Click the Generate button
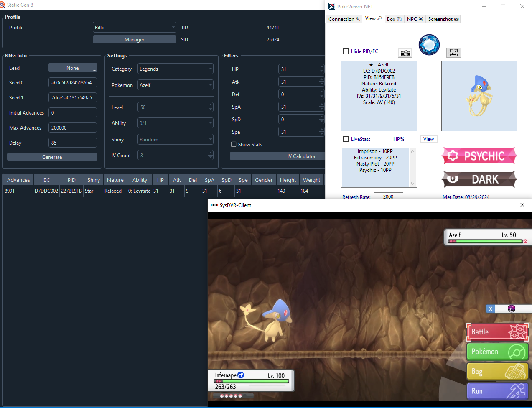 [x=52, y=157]
